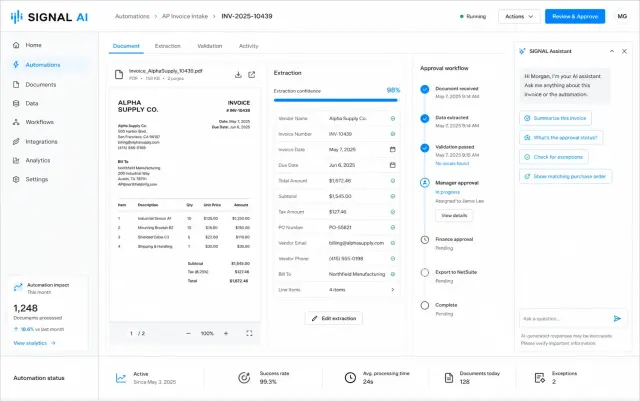Screen dimensions: 640x401
Task: Click the Signal AI logo
Action: point(49,17)
